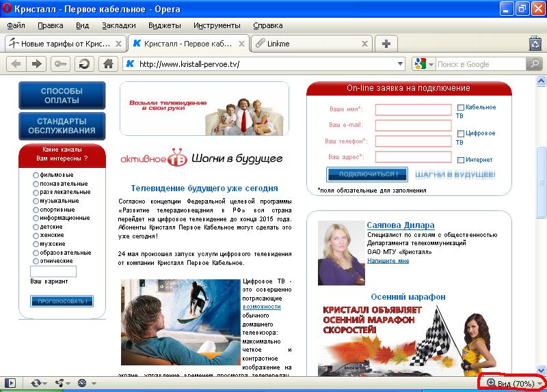
Task: Click the 'ПРОГОЛОСОВАТЬ!' button
Action: (x=62, y=301)
